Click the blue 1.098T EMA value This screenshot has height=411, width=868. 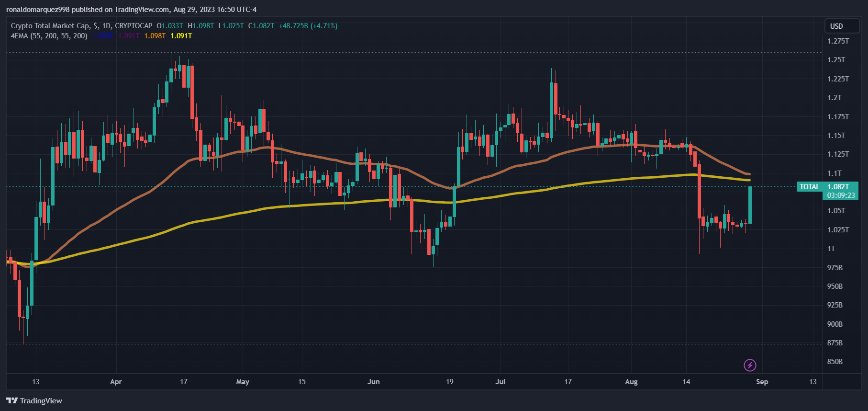click(x=102, y=36)
